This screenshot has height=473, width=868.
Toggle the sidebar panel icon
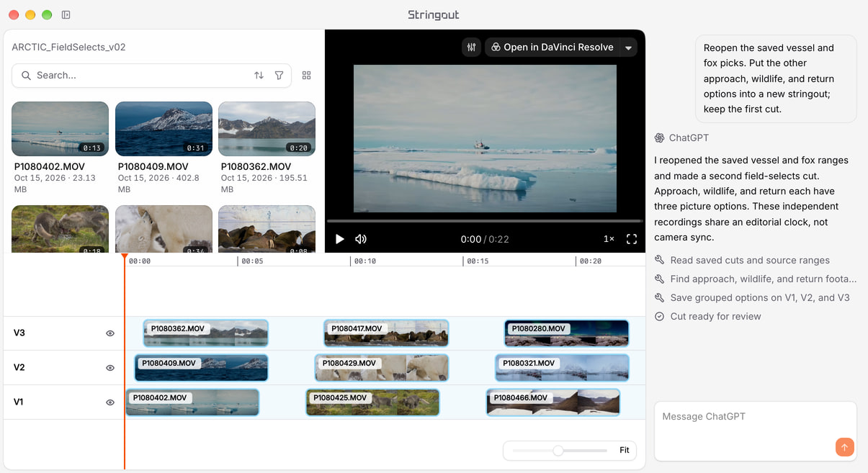pyautogui.click(x=66, y=14)
